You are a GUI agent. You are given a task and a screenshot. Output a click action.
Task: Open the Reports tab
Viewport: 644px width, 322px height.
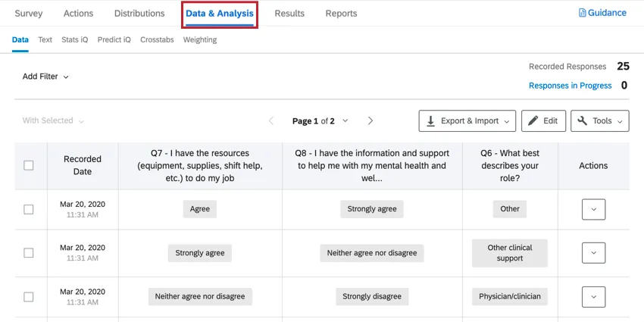point(341,14)
